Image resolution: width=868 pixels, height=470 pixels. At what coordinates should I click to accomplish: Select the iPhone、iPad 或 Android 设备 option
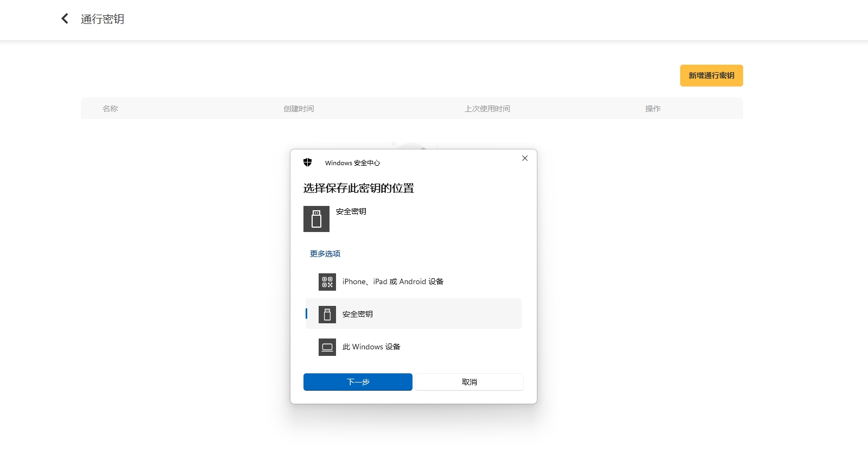tap(393, 281)
